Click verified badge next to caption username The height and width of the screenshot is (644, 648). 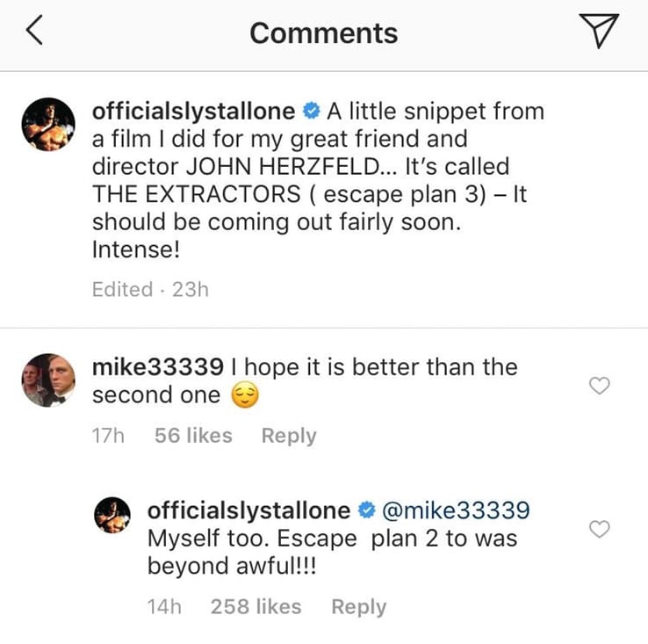click(309, 112)
